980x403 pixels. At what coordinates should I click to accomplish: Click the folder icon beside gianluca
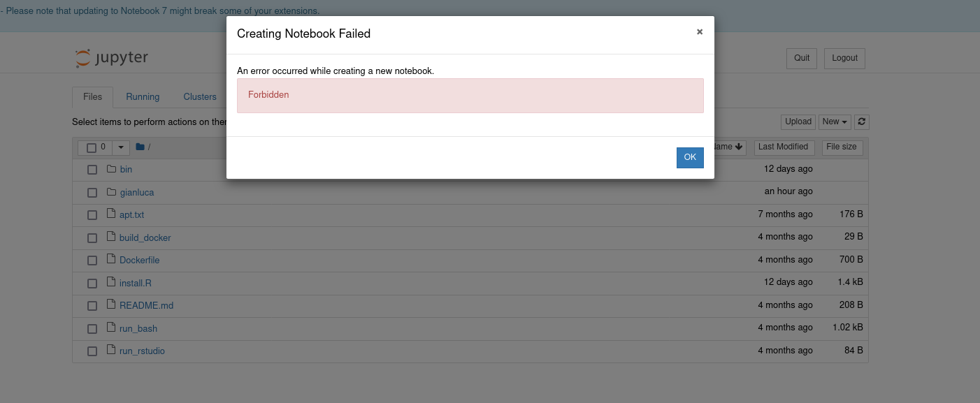point(110,191)
